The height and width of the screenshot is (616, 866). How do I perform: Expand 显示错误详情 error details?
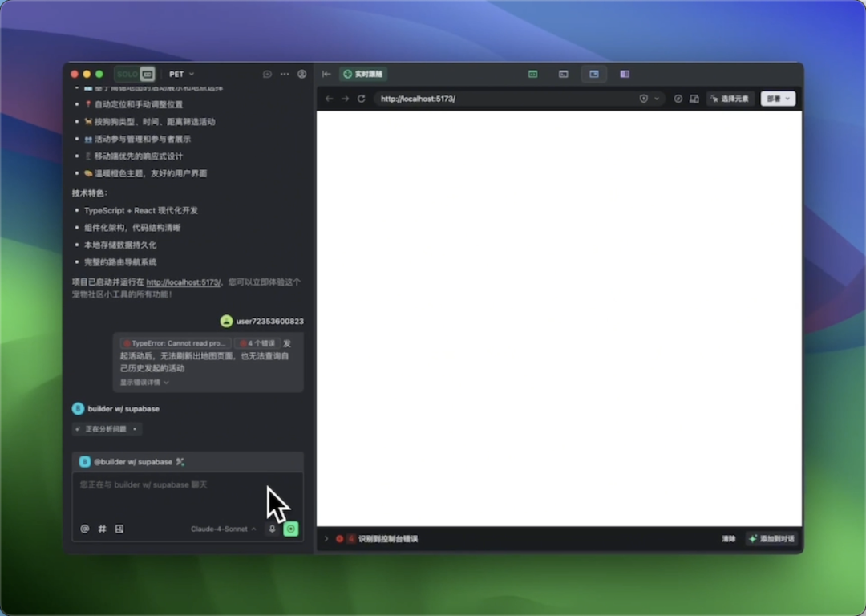point(144,383)
